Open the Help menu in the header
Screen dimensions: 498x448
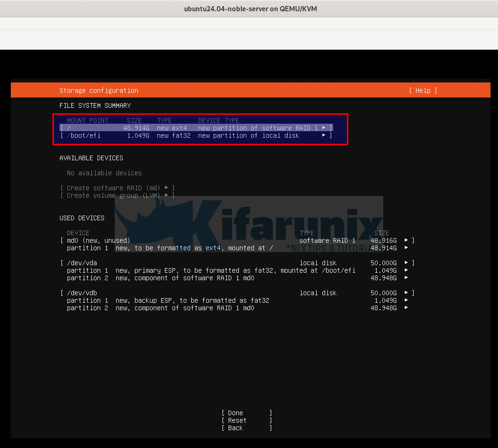[423, 90]
